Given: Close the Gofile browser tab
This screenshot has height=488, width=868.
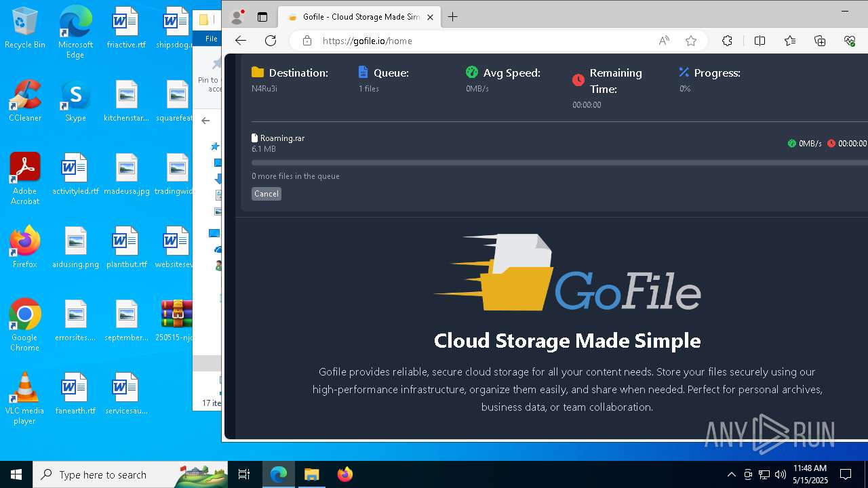Looking at the screenshot, I should (430, 17).
